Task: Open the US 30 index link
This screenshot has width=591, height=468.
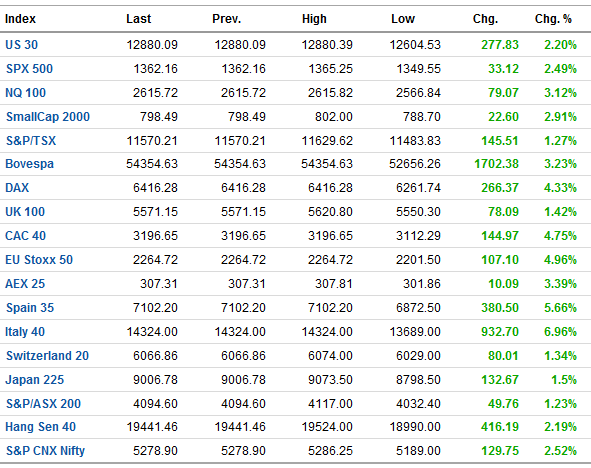Action: [x=21, y=45]
